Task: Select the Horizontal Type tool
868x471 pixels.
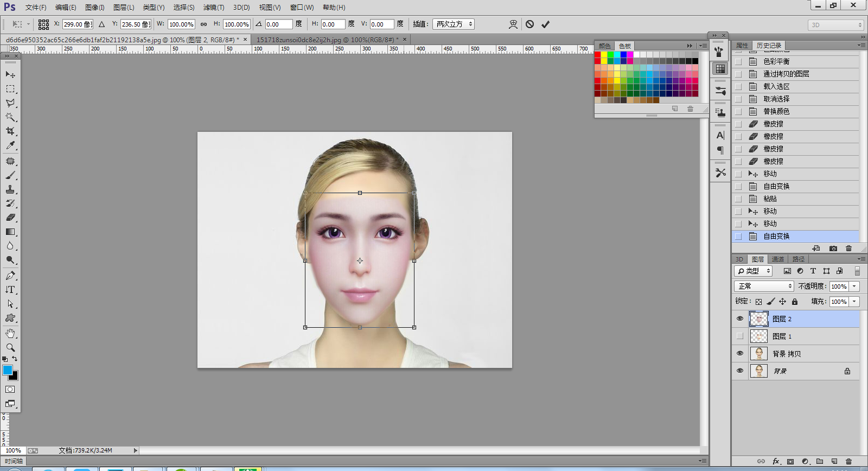Action: [x=10, y=290]
